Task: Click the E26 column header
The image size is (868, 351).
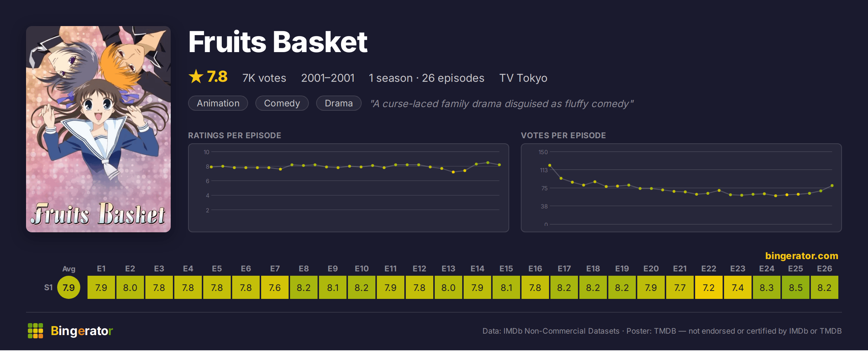Action: click(825, 268)
